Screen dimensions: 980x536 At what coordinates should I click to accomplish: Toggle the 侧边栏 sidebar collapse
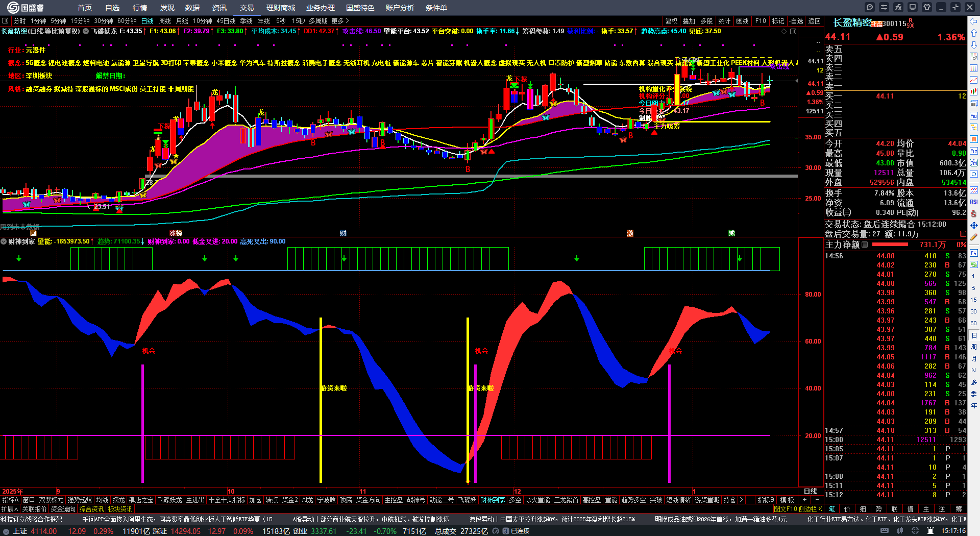[x=810, y=508]
